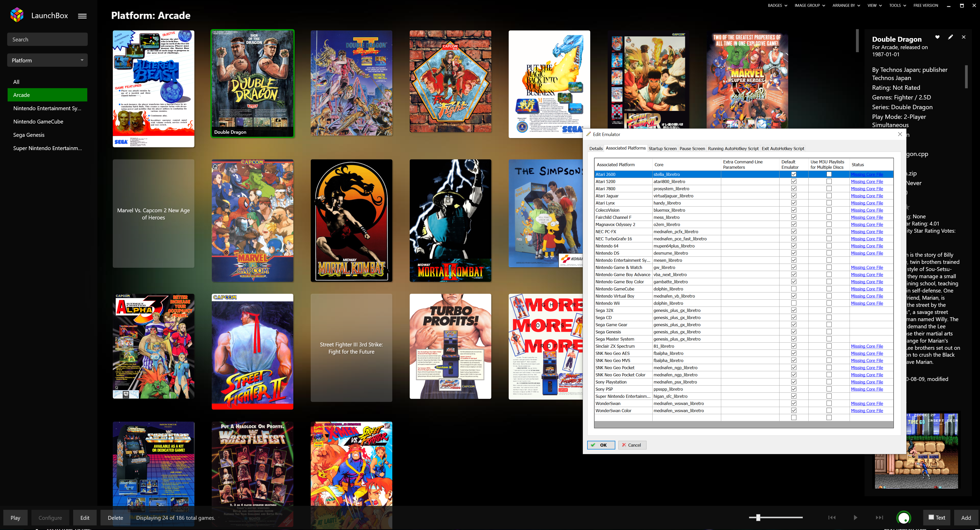Click the Play button in bottom bar

16,517
